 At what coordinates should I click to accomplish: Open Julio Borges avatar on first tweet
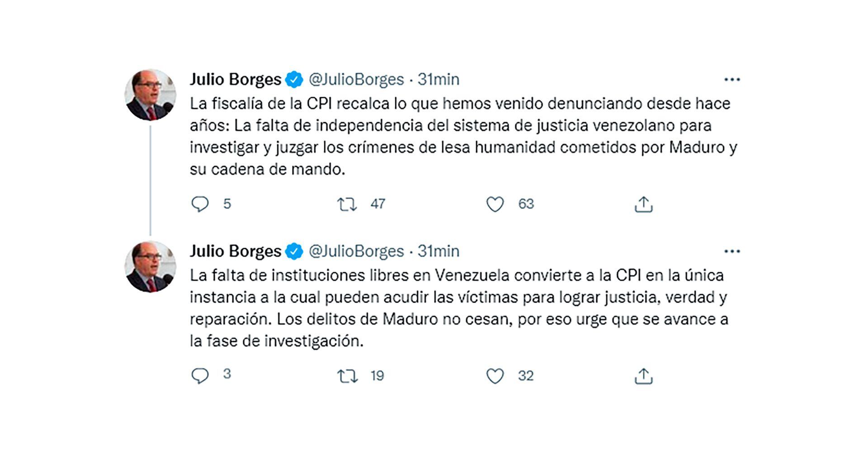[150, 95]
